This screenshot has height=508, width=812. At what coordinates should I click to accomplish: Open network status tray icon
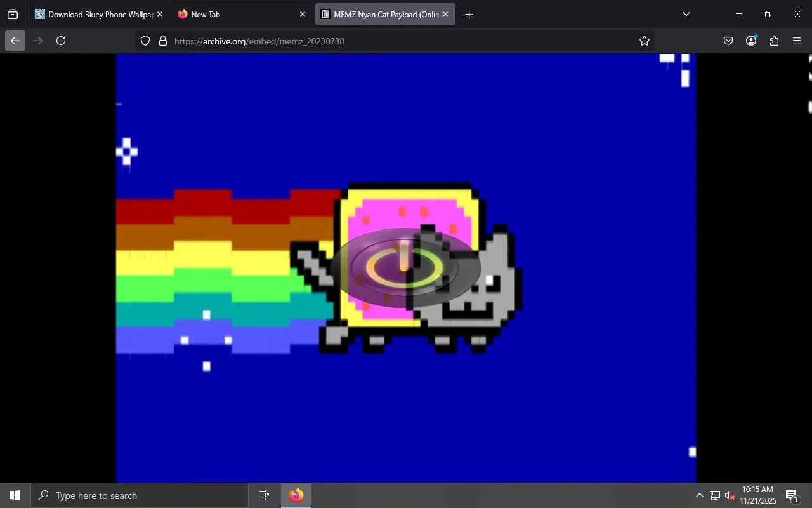click(x=714, y=495)
